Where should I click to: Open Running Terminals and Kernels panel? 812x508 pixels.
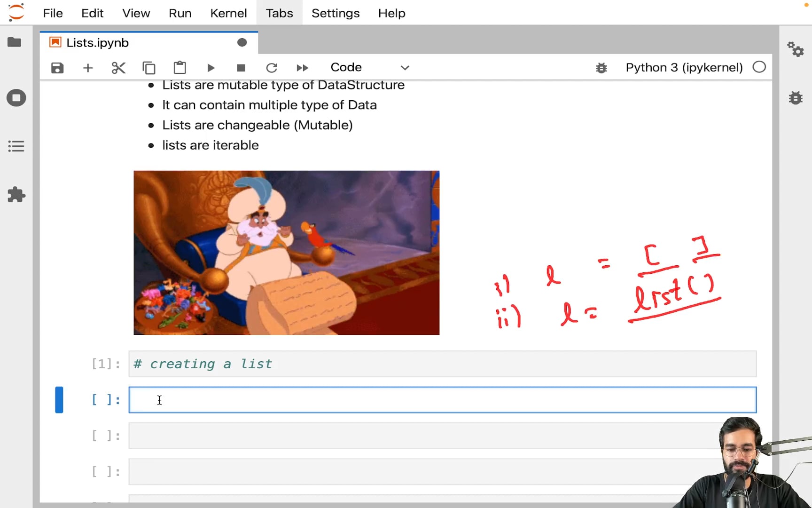coord(16,98)
